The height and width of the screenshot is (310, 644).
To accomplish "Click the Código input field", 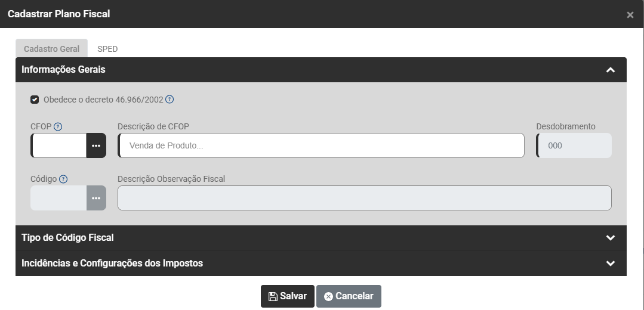I will (x=58, y=198).
